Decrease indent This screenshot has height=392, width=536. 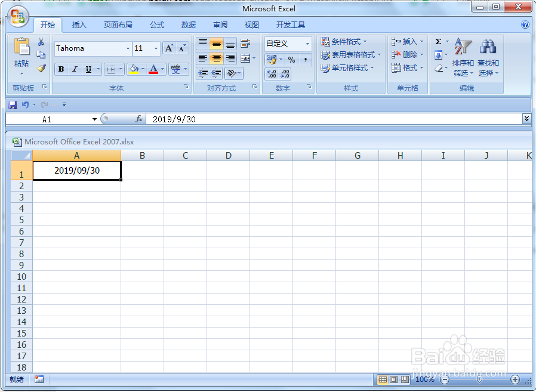[203, 73]
